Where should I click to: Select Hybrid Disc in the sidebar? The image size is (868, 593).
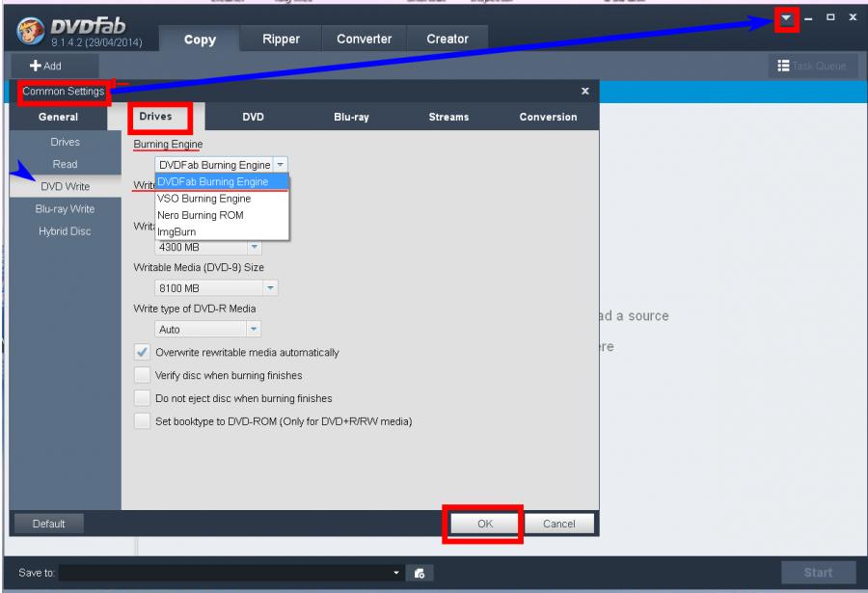click(x=66, y=230)
